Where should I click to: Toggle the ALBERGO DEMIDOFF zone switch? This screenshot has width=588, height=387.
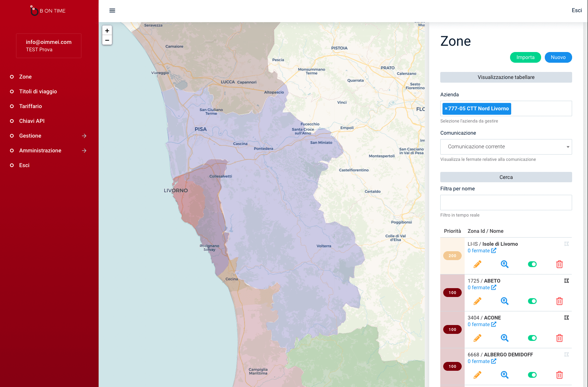click(x=532, y=375)
